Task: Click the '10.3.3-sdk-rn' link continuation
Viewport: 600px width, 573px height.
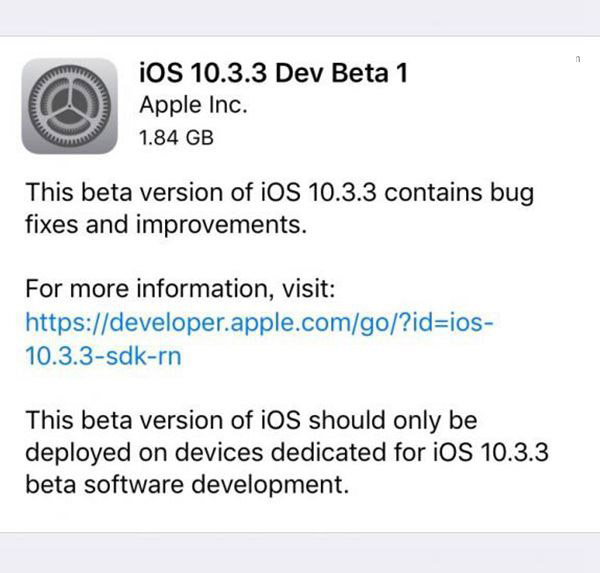Action: 103,356
